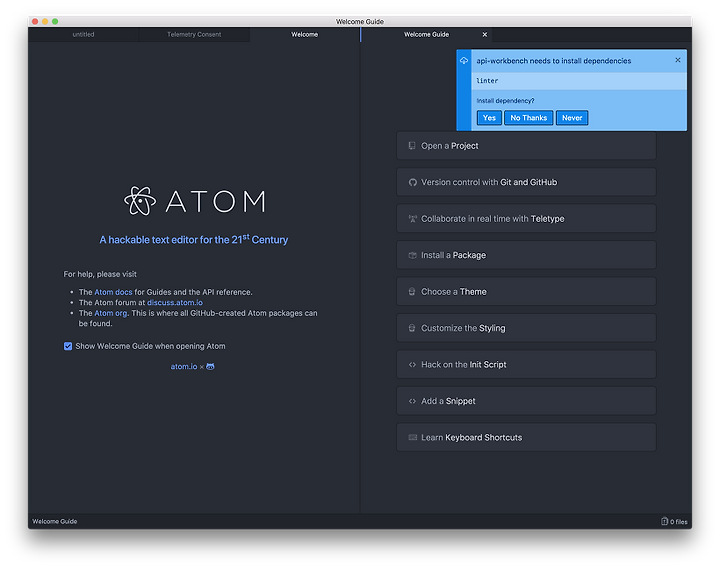
Task: Expand the Install a Package section
Action: 526,255
